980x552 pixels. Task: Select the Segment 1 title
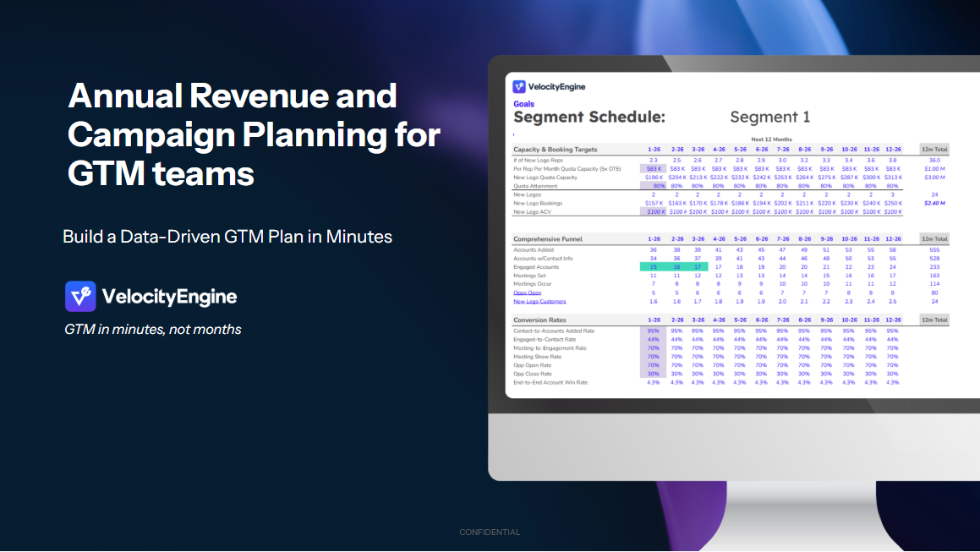tap(769, 117)
